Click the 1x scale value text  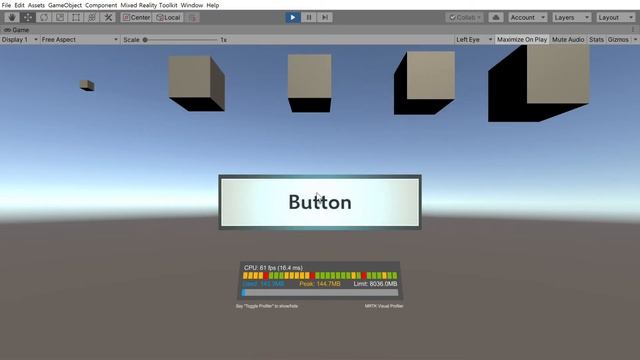pos(223,40)
